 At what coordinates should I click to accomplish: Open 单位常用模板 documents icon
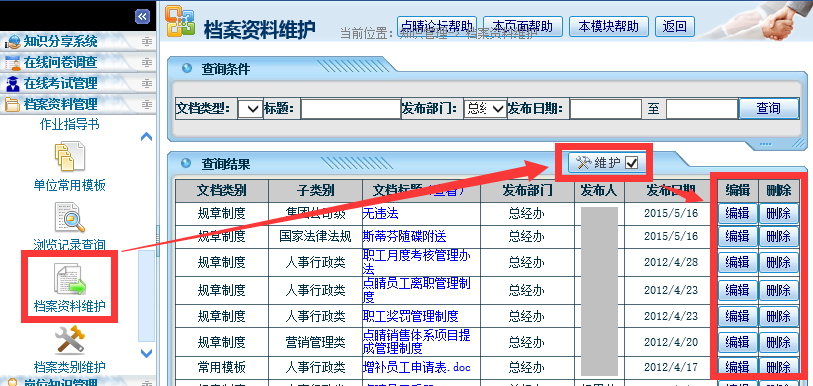pos(69,157)
